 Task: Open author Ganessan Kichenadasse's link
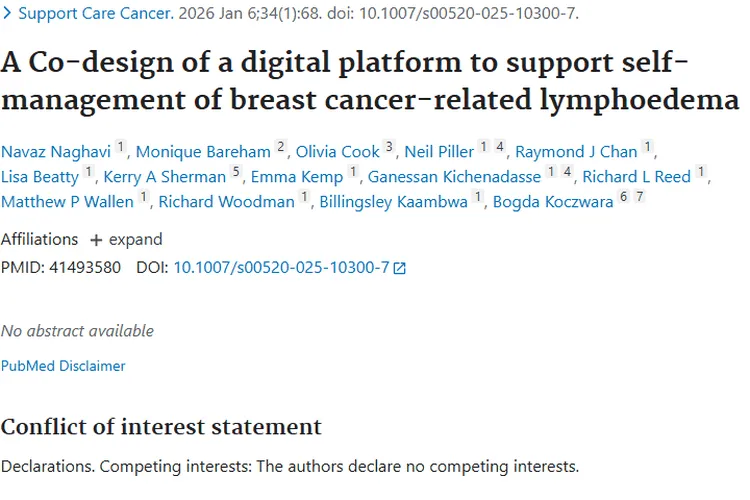[454, 177]
